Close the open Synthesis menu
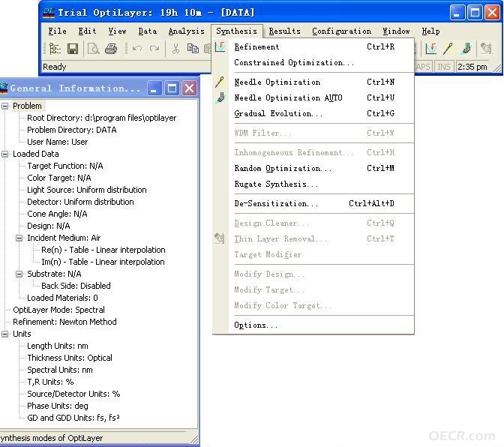Image resolution: width=504 pixels, height=447 pixels. click(x=236, y=31)
